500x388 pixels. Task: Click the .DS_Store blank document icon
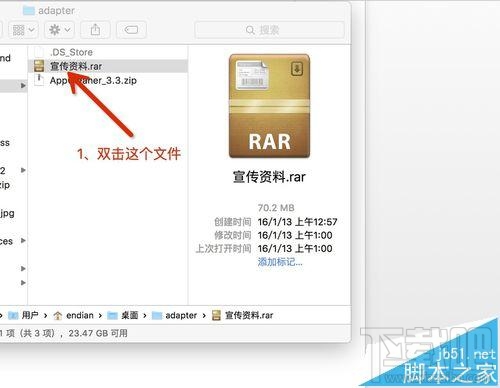click(39, 52)
